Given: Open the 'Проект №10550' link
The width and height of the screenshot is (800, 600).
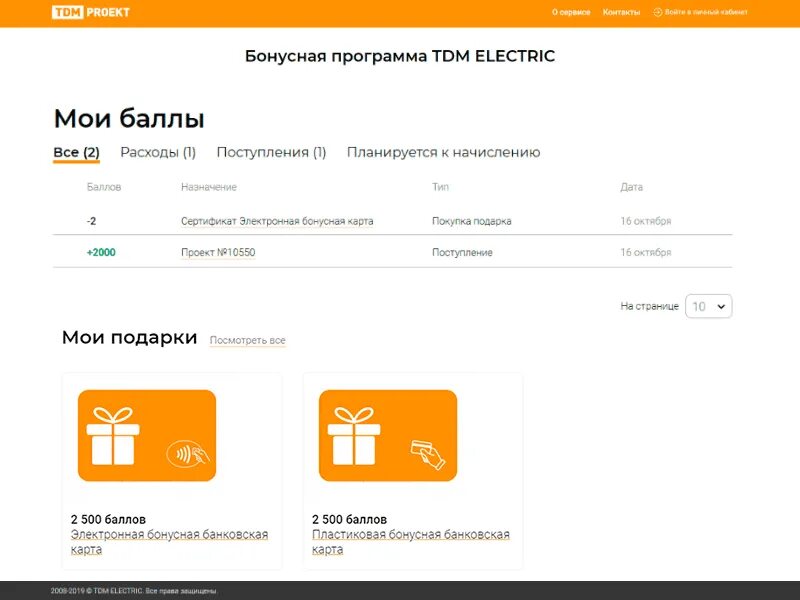Looking at the screenshot, I should 218,253.
